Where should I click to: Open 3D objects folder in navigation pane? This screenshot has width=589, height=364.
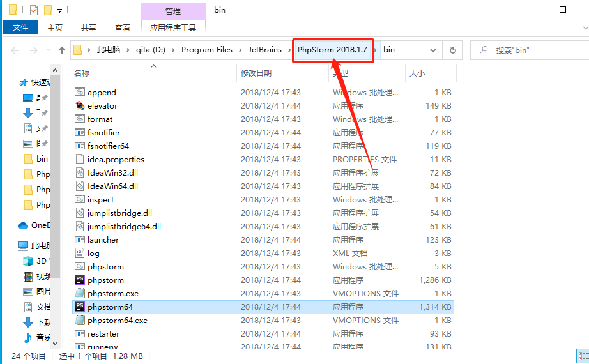pos(36,261)
